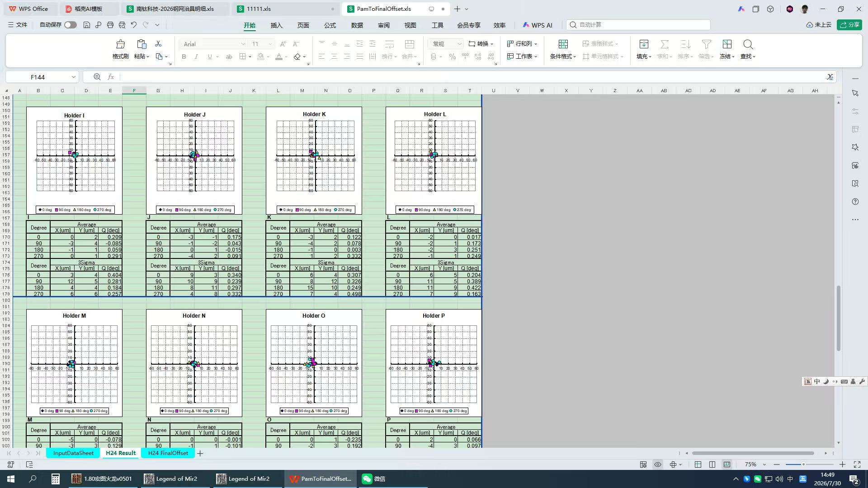Viewport: 868px width, 488px height.
Task: Click the Print icon in quick toolbar
Action: 110,25
